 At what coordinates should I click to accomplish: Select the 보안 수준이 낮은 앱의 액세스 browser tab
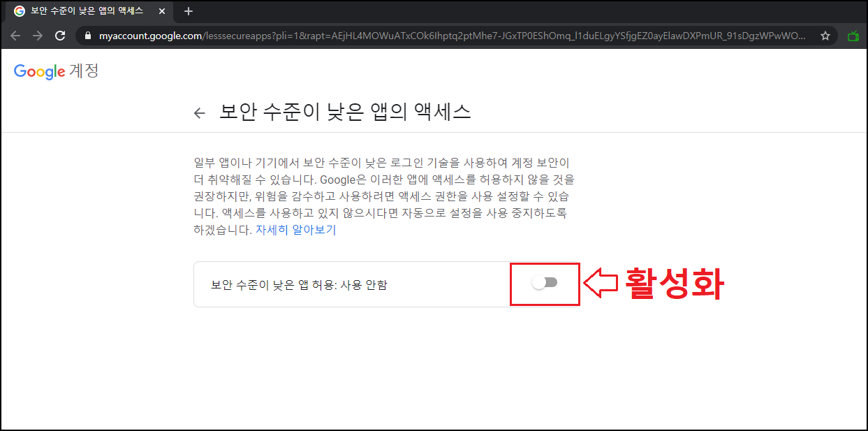click(89, 11)
